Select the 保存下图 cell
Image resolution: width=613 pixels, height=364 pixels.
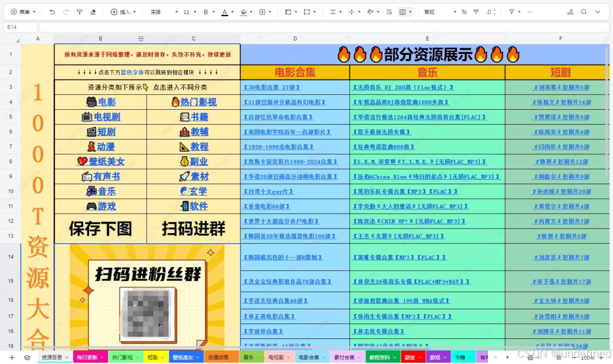coord(101,229)
